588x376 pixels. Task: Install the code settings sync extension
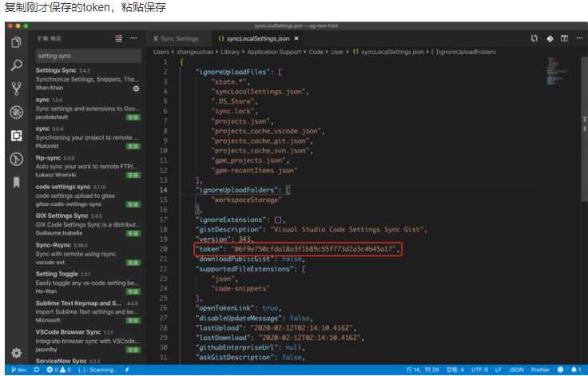coord(133,204)
